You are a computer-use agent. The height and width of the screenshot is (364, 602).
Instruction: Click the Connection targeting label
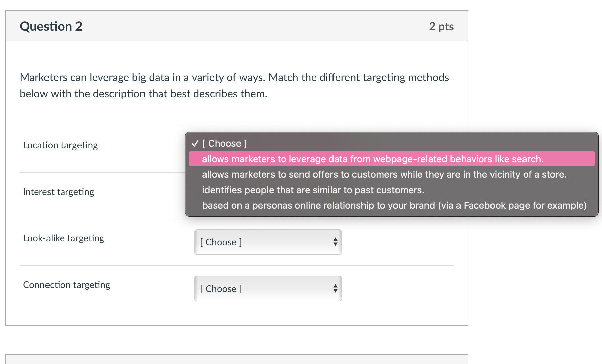tap(66, 285)
